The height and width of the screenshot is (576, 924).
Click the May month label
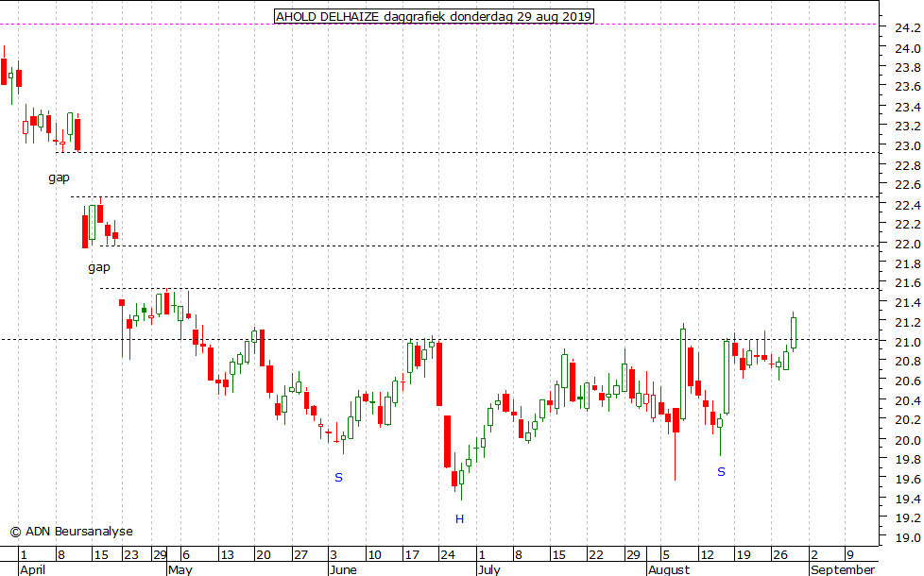click(180, 569)
